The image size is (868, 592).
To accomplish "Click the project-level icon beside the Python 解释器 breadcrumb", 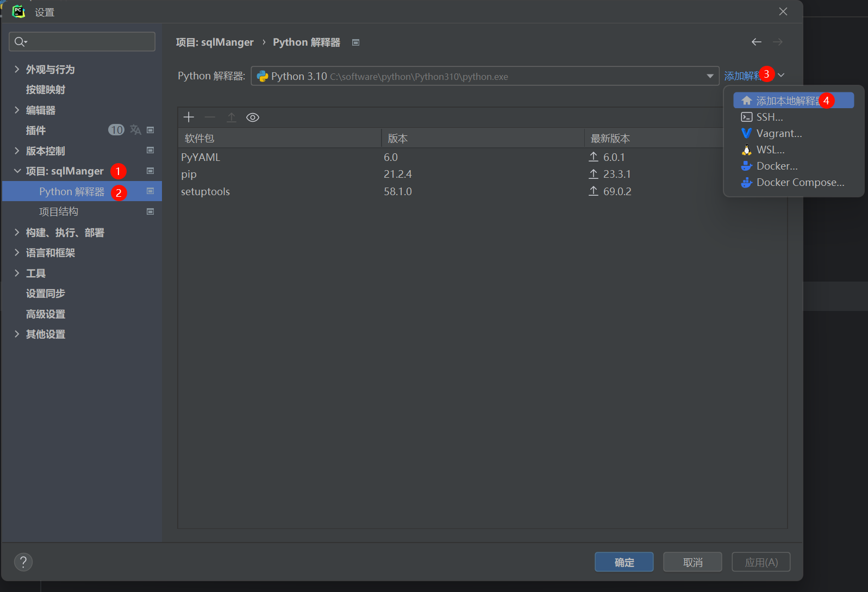I will point(356,42).
